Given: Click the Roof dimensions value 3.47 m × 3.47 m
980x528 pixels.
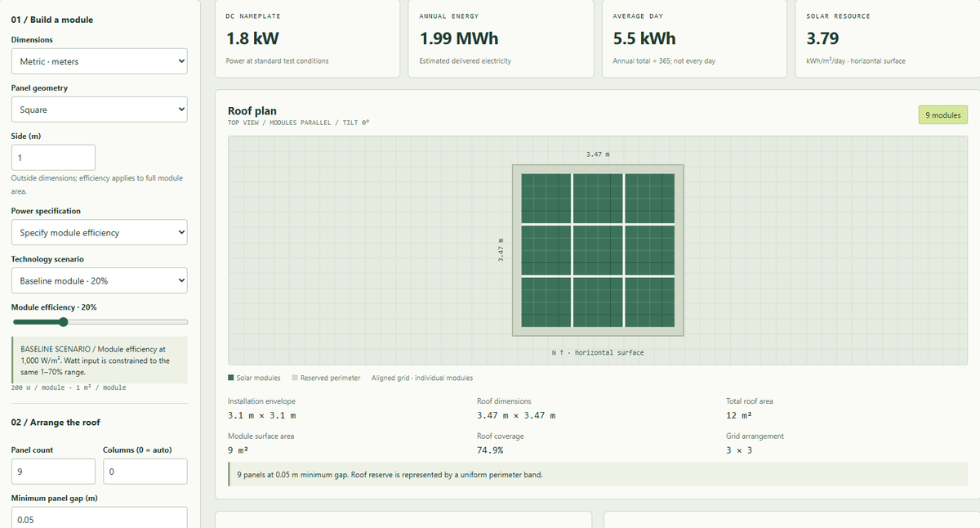Looking at the screenshot, I should (516, 416).
